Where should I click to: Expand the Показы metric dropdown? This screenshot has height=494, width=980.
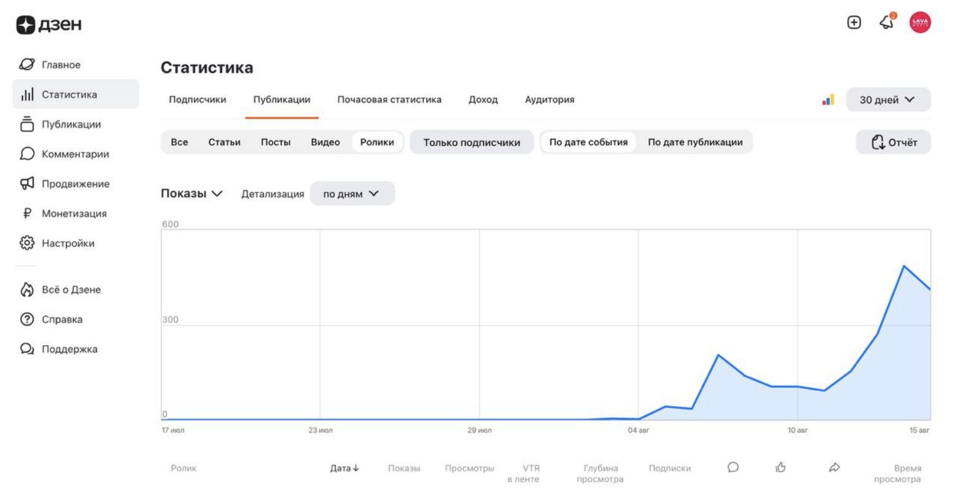191,194
